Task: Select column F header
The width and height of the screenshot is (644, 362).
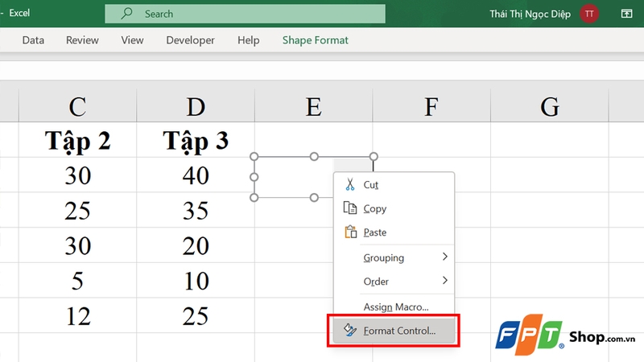Action: 431,106
